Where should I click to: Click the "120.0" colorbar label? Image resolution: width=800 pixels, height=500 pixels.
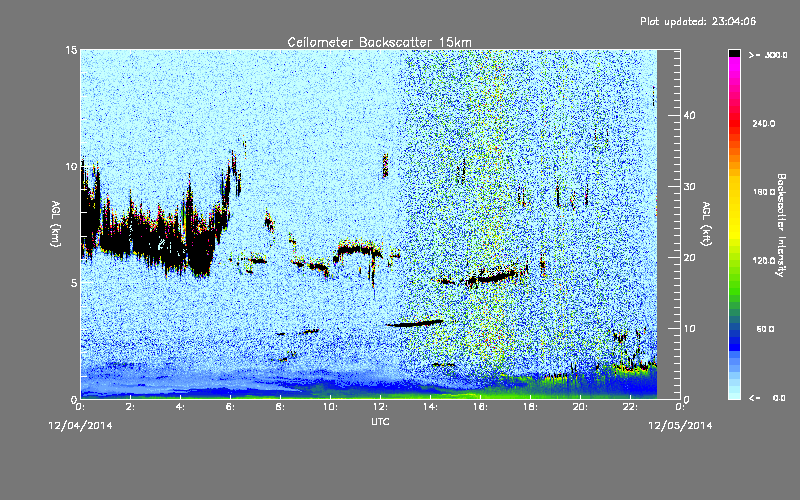(x=764, y=261)
